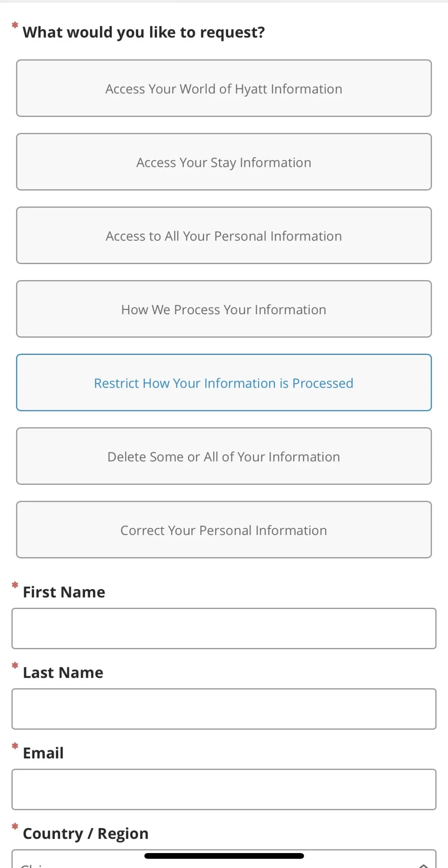Toggle Restrict How Your Information is Processed
This screenshot has height=868, width=448.
pyautogui.click(x=224, y=382)
